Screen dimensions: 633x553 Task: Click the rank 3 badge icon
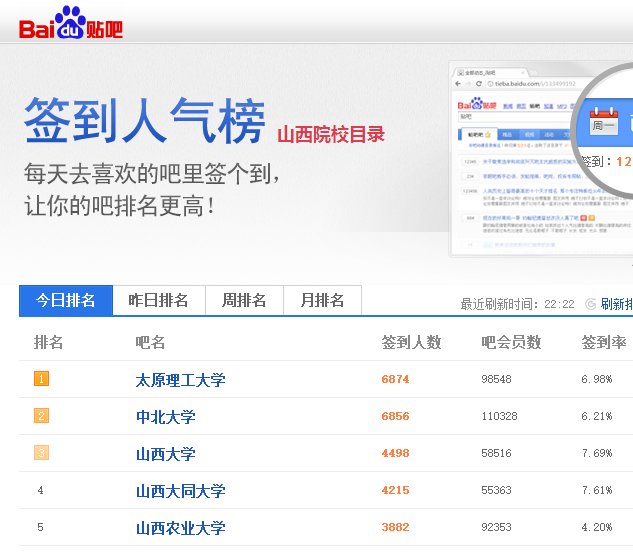coord(41,453)
